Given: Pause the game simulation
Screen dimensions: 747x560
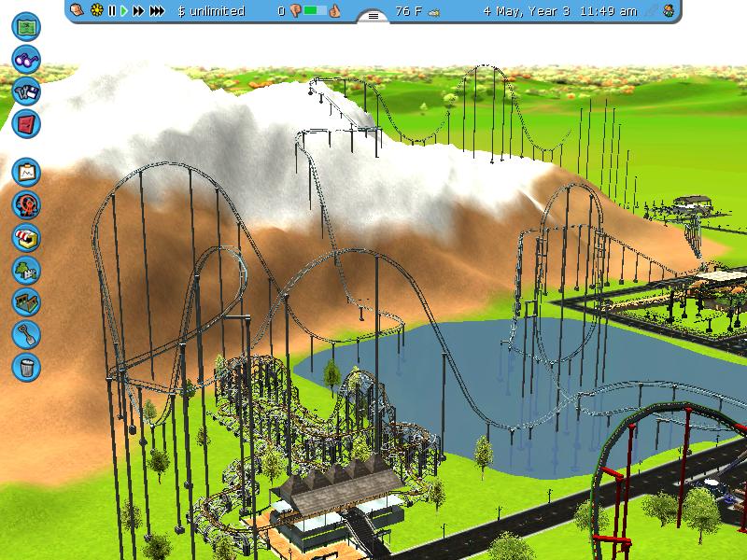Looking at the screenshot, I should point(112,11).
